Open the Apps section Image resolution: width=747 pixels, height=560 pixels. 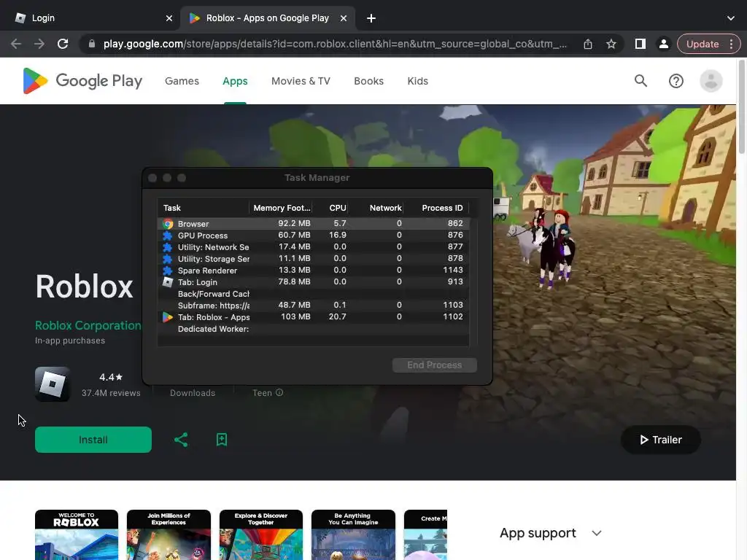[x=235, y=81]
